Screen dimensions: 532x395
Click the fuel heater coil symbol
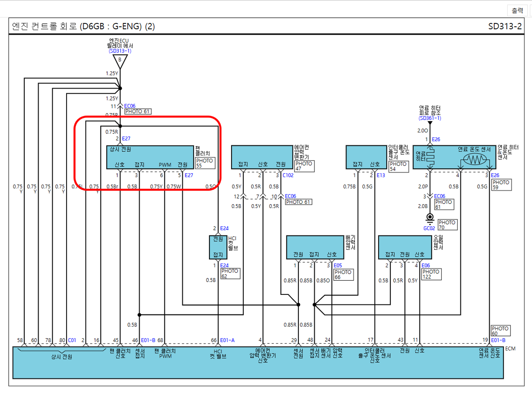(430, 157)
